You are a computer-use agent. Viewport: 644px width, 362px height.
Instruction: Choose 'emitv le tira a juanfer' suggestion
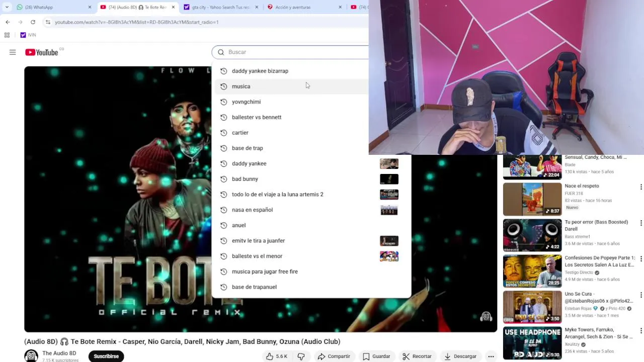click(x=311, y=241)
